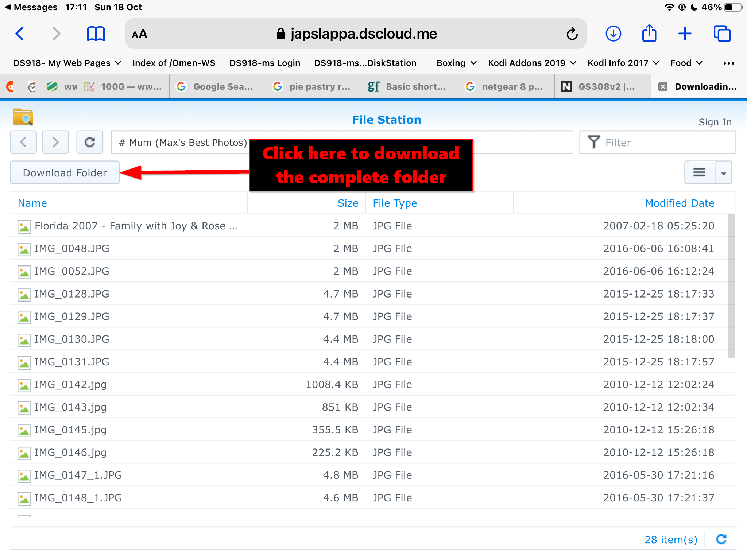Click the japslappa.dscloud.me address bar
Screen dimensions: 747x560
(356, 34)
